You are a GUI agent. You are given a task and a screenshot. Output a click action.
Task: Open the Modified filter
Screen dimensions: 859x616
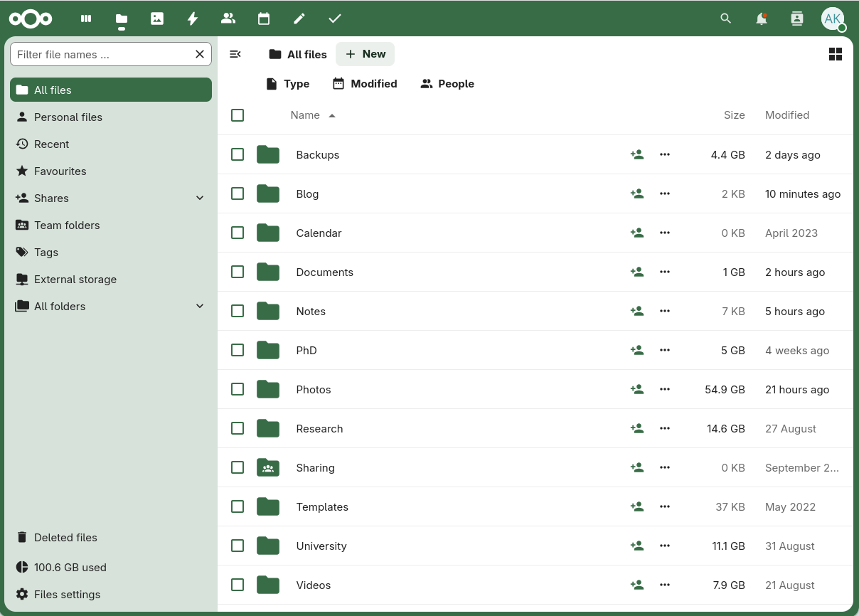(365, 83)
